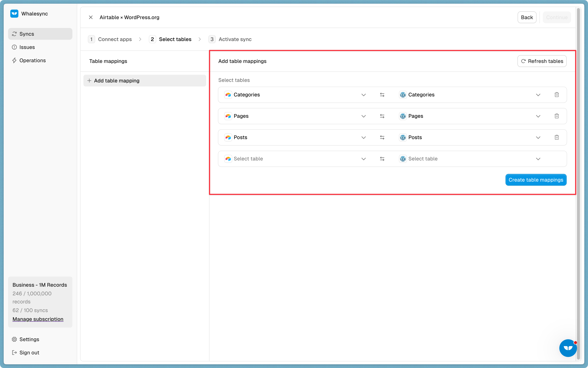Go to Syncs in the sidebar

point(40,34)
